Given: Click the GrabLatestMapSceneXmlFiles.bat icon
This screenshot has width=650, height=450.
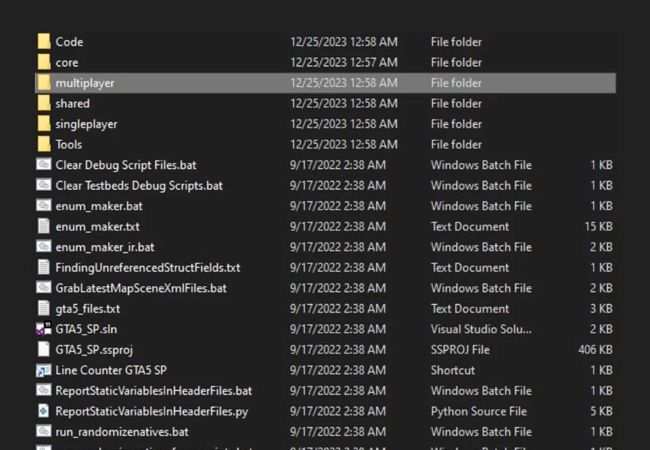Looking at the screenshot, I should click(44, 288).
